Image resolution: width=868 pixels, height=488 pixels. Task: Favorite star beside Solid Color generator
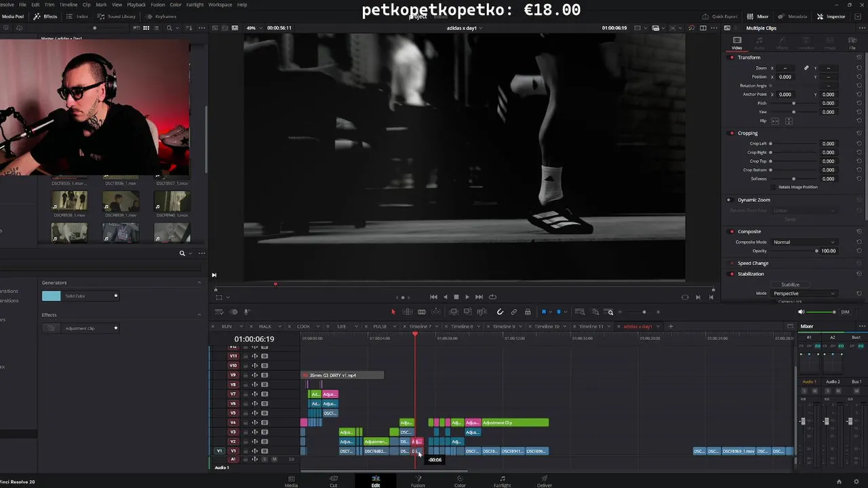tap(116, 296)
